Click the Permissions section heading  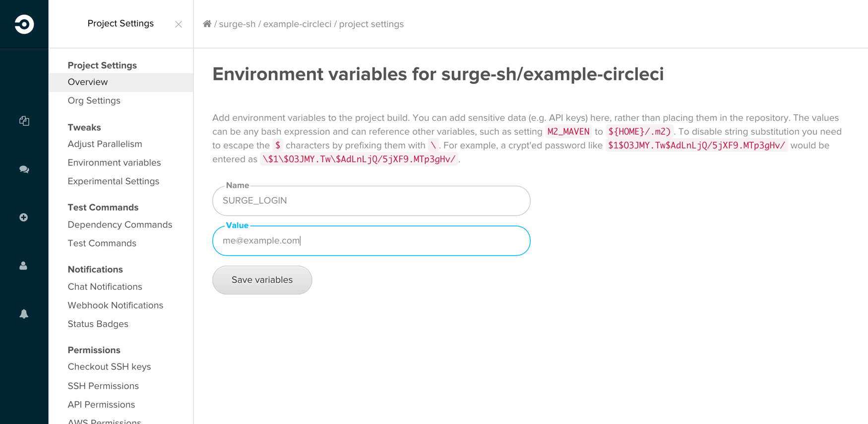[94, 350]
